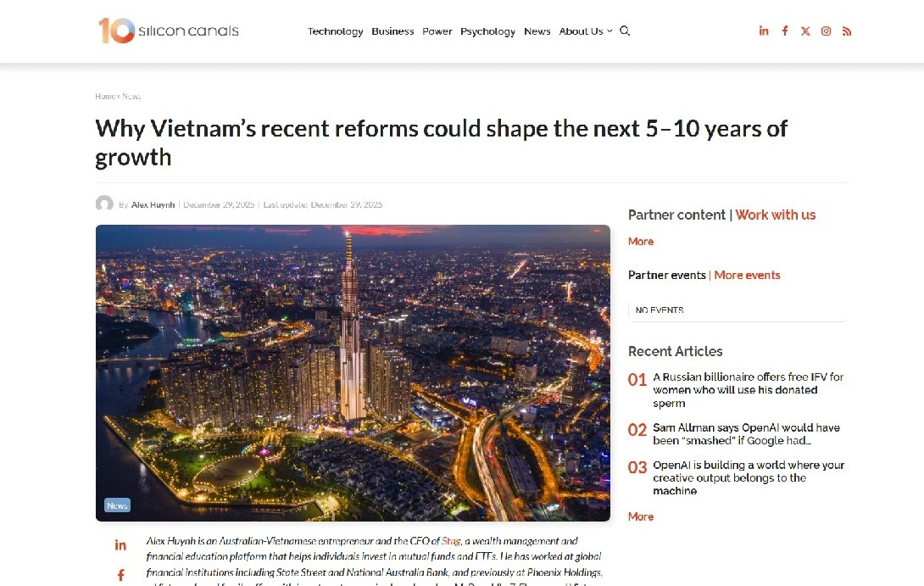Share article via left LinkedIn icon
Screen dimensions: 924x586
[x=120, y=544]
